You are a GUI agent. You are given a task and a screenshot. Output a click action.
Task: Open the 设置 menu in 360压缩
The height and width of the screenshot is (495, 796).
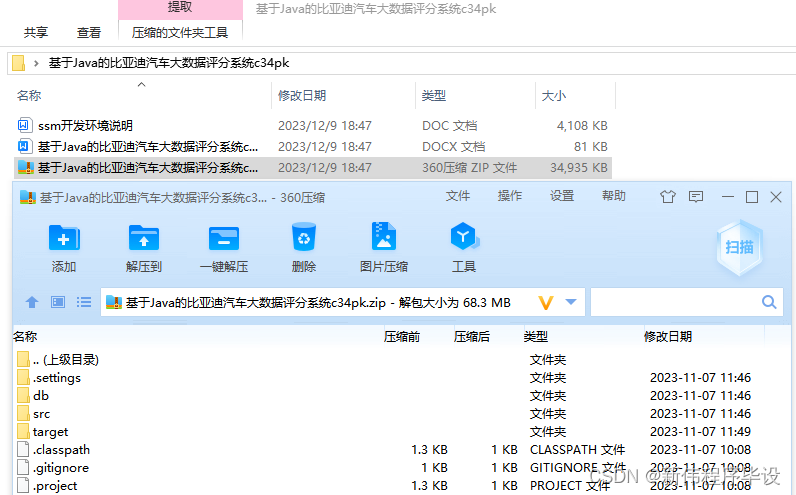[562, 196]
